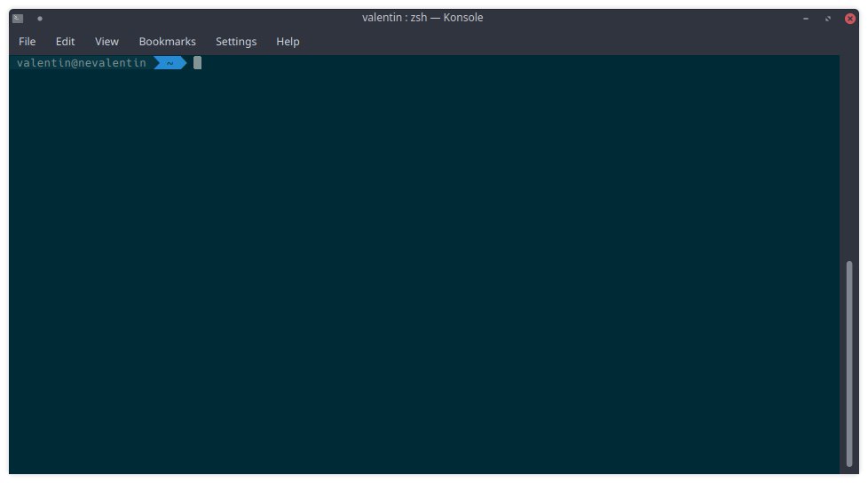868x483 pixels.
Task: Open the Edit menu
Action: pos(65,42)
